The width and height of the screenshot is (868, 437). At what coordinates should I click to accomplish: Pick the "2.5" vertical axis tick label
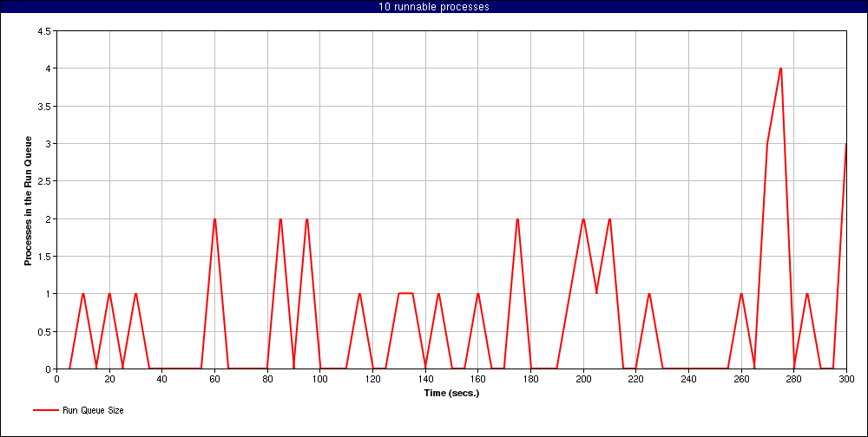click(x=45, y=181)
